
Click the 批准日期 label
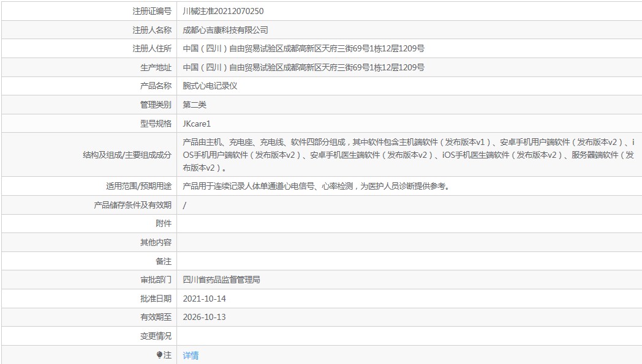tap(156, 299)
